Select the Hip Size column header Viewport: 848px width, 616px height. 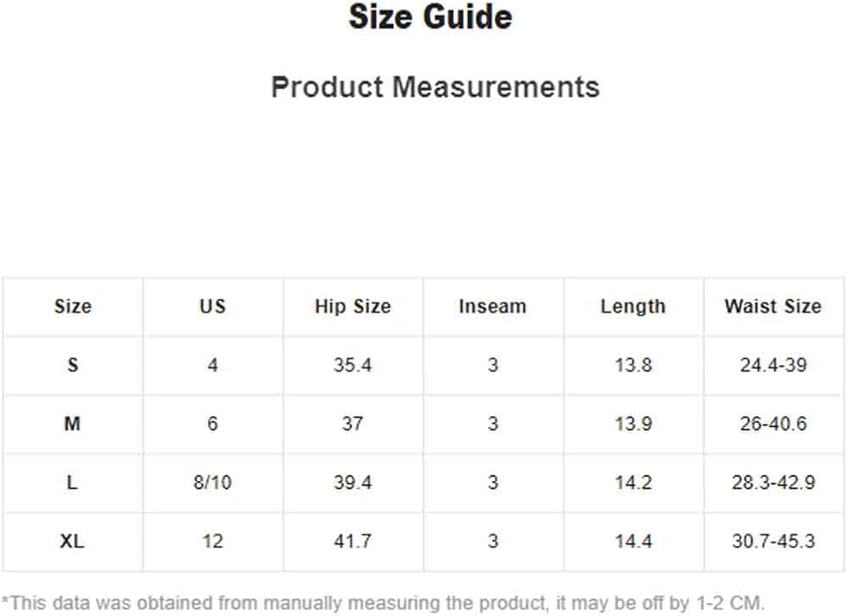(x=353, y=307)
